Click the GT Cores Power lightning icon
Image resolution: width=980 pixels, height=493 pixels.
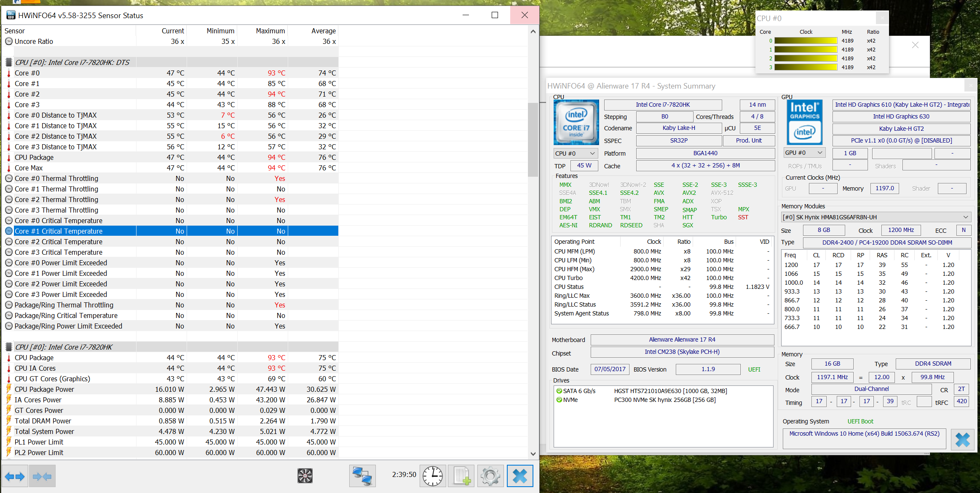coord(8,410)
